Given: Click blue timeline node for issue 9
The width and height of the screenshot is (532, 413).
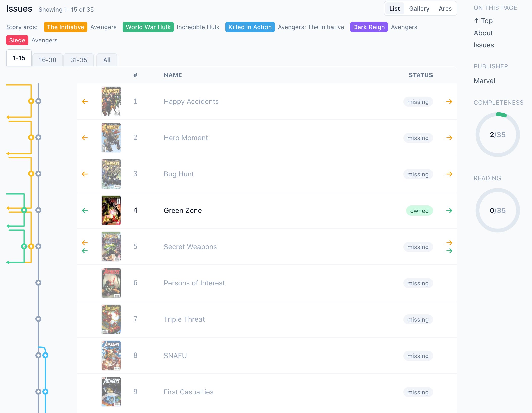Looking at the screenshot, I should pos(45,392).
